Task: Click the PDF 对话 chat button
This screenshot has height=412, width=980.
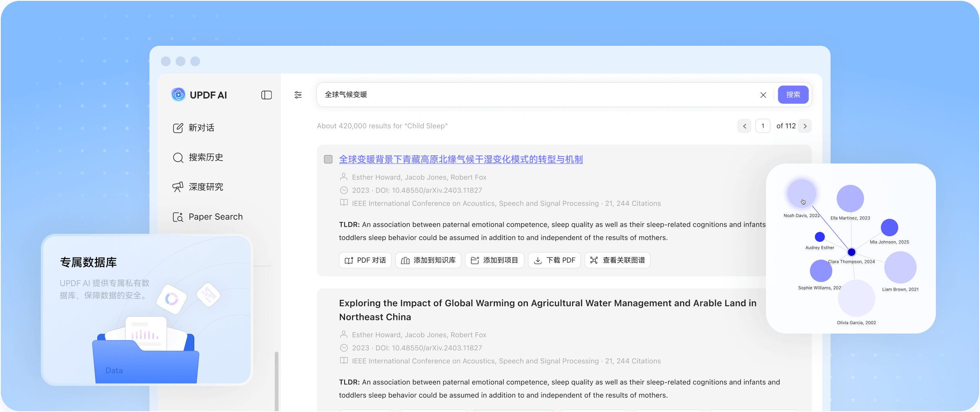Action: pyautogui.click(x=365, y=260)
